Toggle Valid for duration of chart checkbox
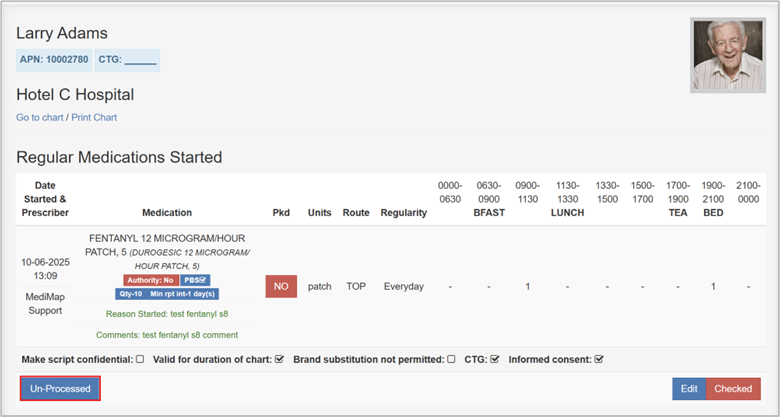 point(280,359)
